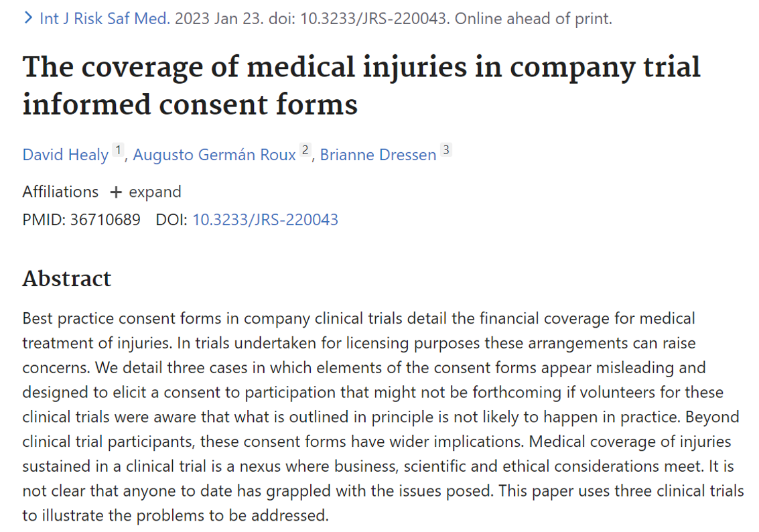Image resolution: width=759 pixels, height=532 pixels.
Task: Click the plus icon beside Affiliations
Action: click(x=116, y=192)
